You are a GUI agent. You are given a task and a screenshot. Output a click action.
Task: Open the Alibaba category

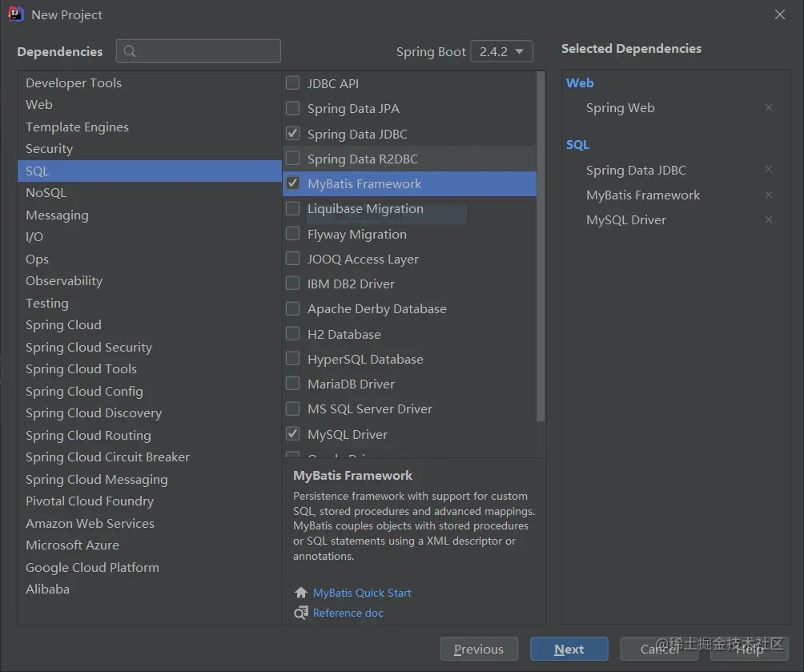click(149, 590)
